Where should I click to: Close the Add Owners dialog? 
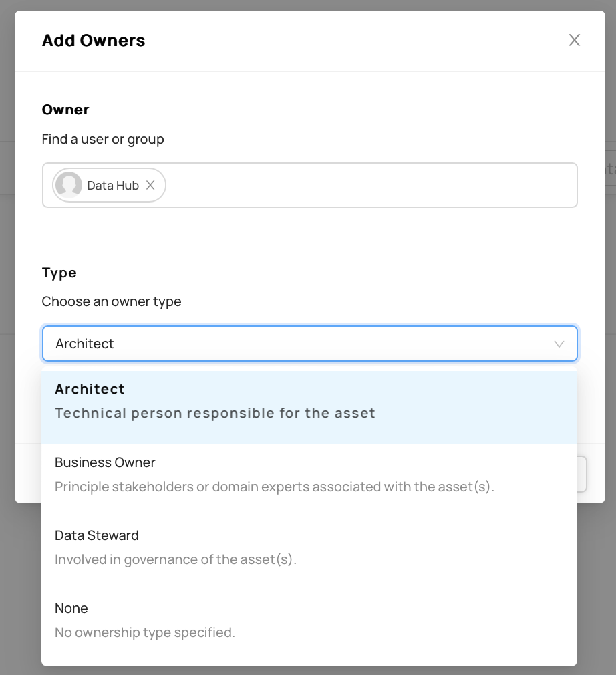575,40
